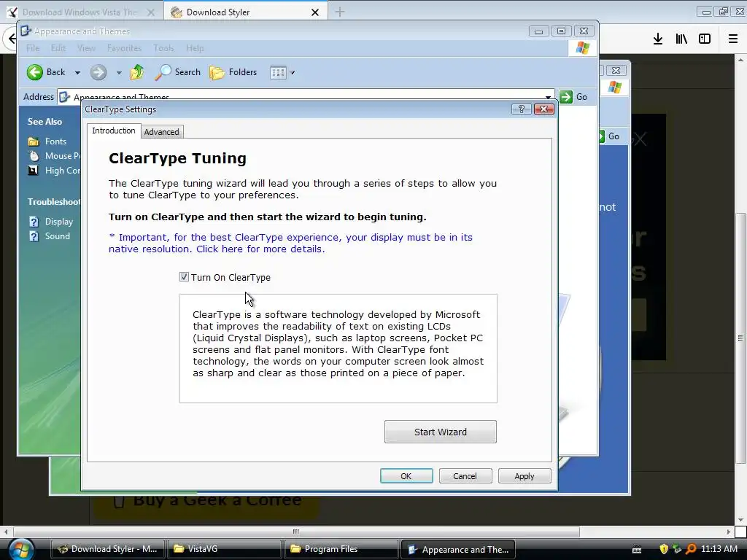Minimize the Appearance and Themes window
This screenshot has height=560, width=747.
(x=538, y=31)
